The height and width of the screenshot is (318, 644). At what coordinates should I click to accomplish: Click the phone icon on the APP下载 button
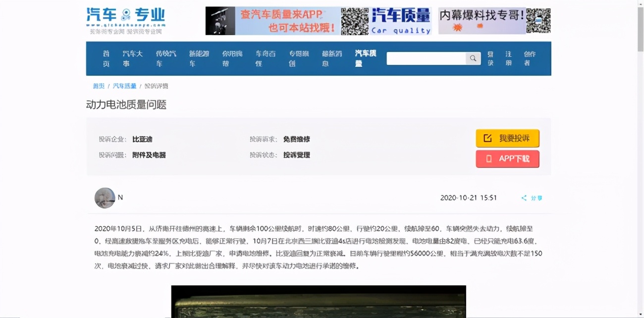(x=488, y=159)
